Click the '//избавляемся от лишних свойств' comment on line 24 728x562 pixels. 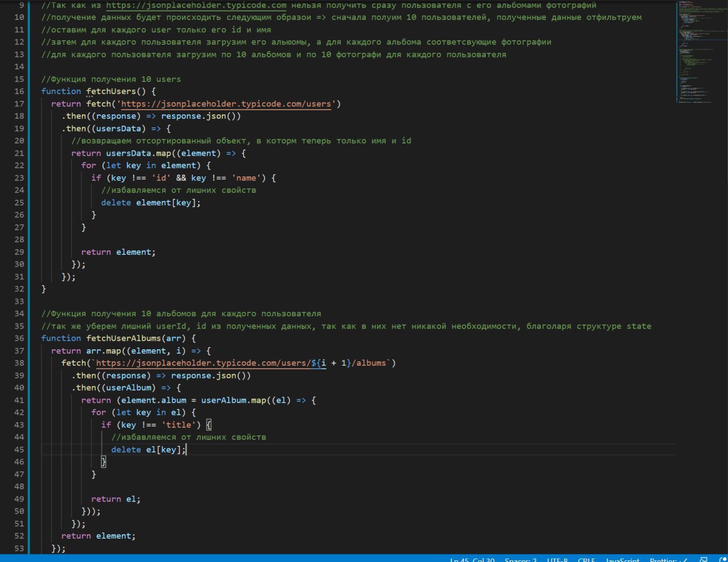(179, 190)
